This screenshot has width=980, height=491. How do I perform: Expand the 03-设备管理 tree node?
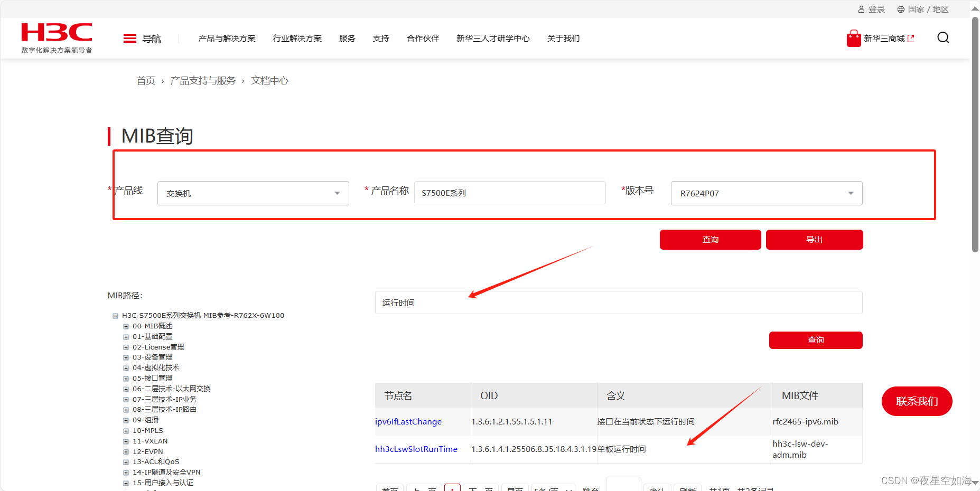tap(125, 357)
